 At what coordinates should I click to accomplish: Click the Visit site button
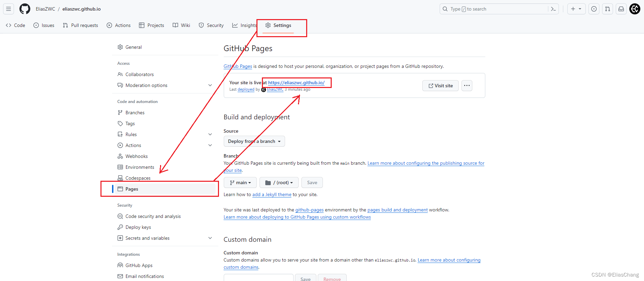[x=440, y=86]
